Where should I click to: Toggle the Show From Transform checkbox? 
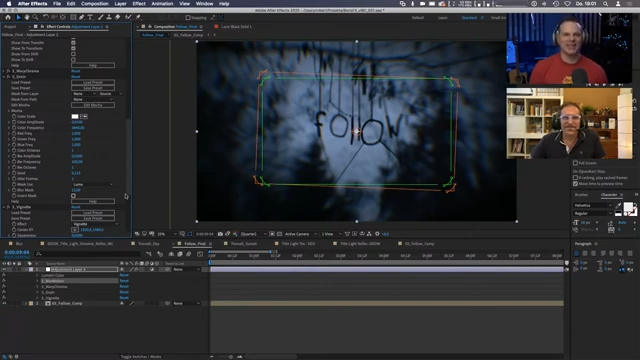pos(73,42)
